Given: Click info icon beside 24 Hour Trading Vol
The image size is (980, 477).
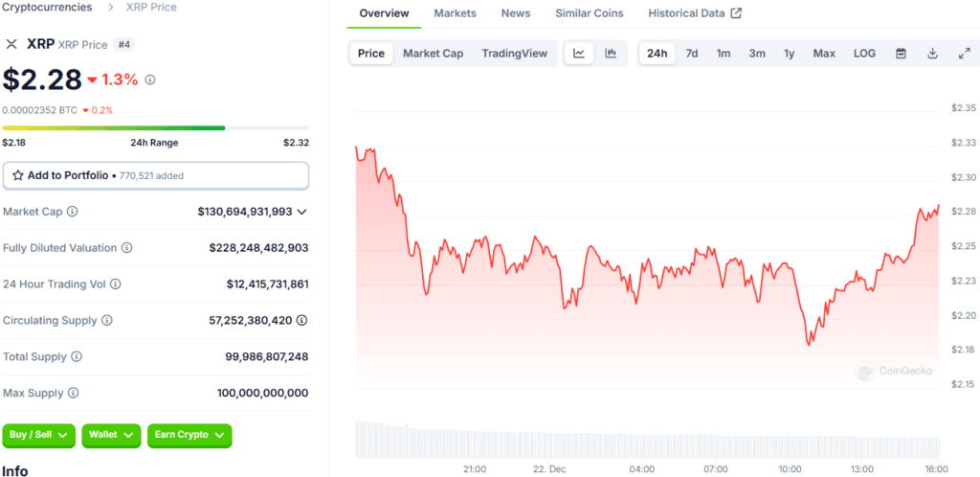Looking at the screenshot, I should coord(115,284).
